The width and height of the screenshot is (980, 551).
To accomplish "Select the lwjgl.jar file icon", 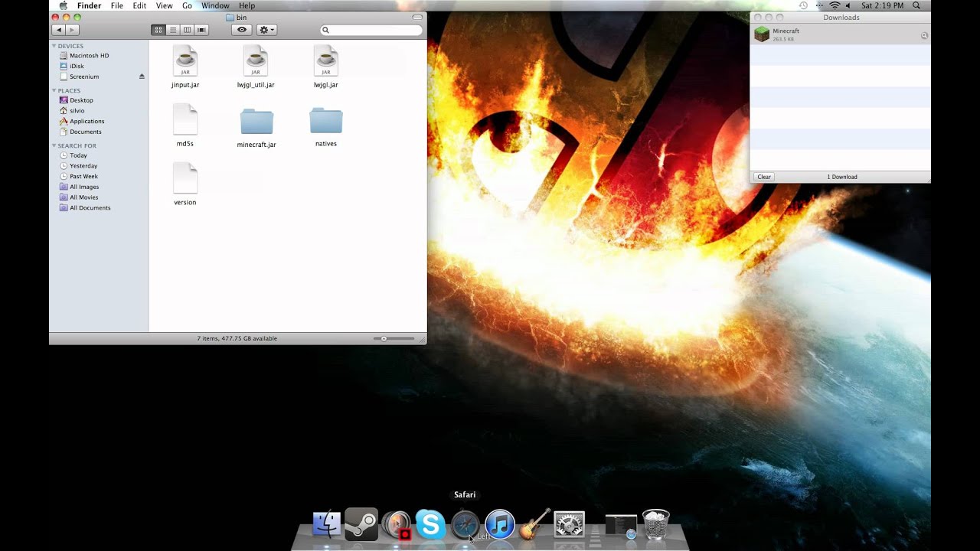I will (326, 60).
